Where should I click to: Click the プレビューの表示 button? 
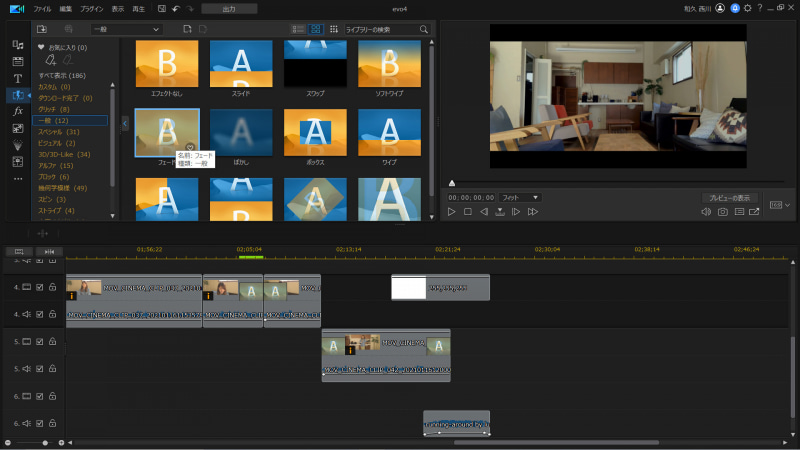point(730,198)
